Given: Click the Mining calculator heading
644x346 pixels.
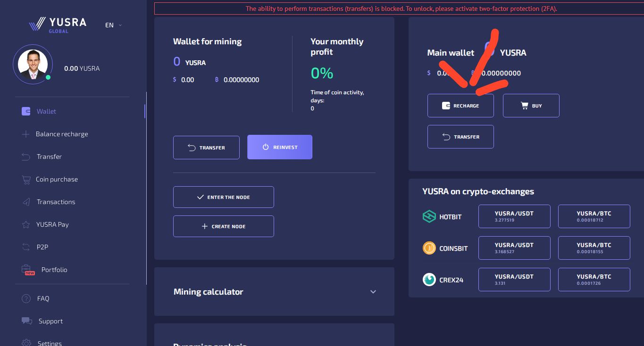Looking at the screenshot, I should (209, 292).
